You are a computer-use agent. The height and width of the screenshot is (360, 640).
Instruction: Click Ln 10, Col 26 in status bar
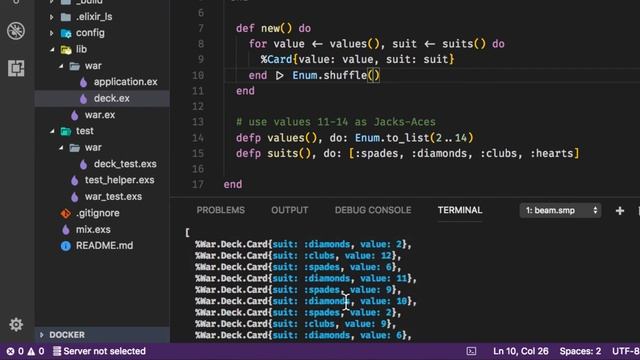(x=520, y=351)
